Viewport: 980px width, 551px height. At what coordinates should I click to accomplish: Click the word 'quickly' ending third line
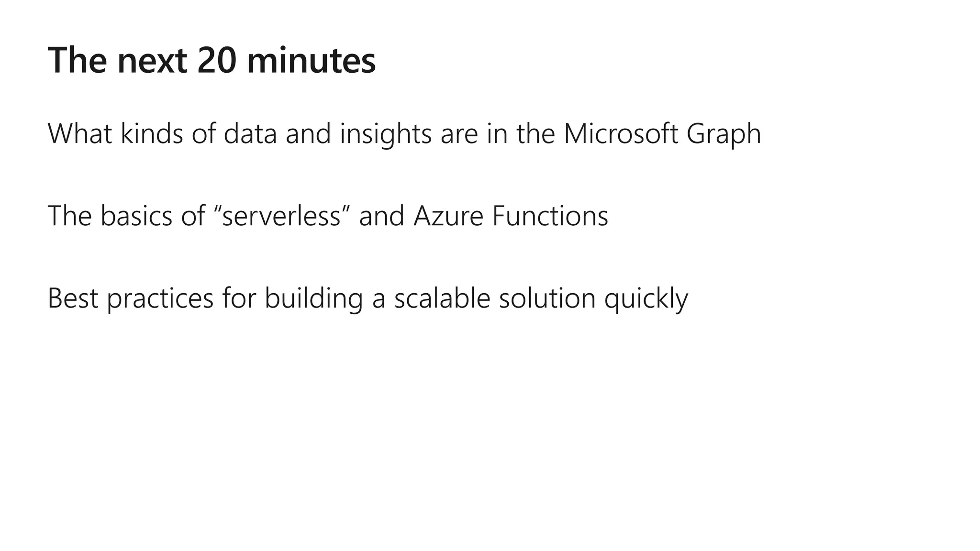(x=646, y=299)
